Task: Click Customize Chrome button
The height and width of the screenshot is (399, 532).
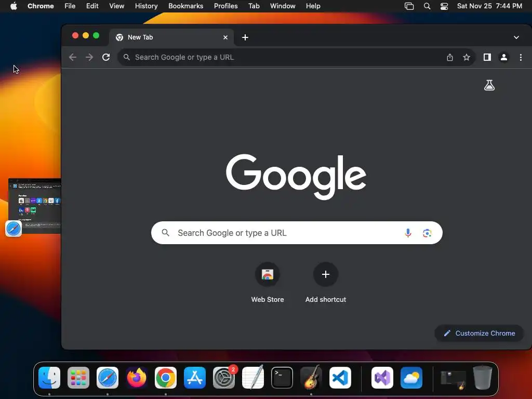Action: pyautogui.click(x=479, y=333)
